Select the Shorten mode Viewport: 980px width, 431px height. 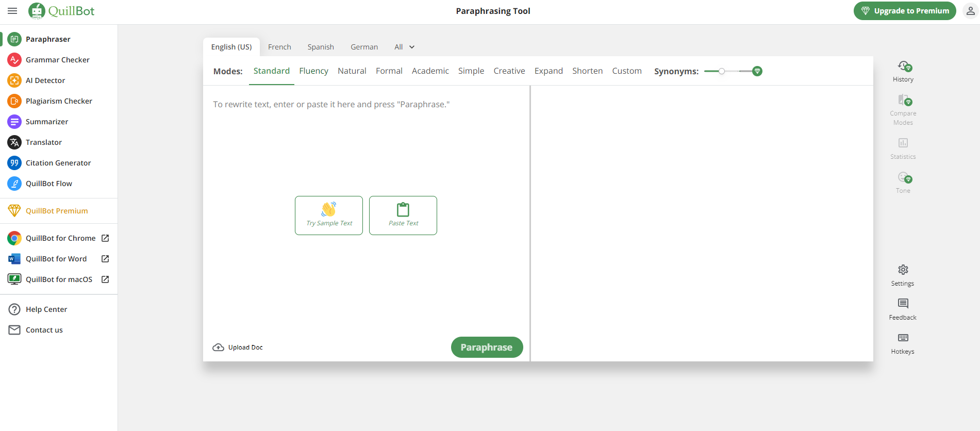pos(587,71)
